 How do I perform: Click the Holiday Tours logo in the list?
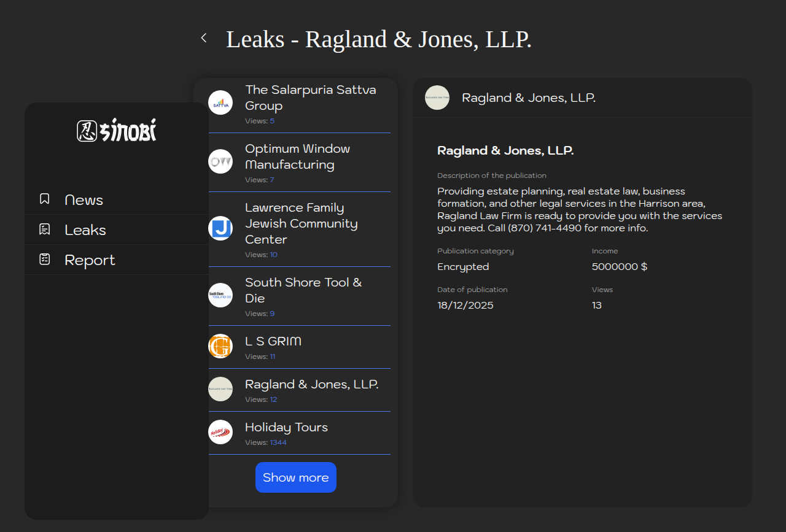(220, 432)
